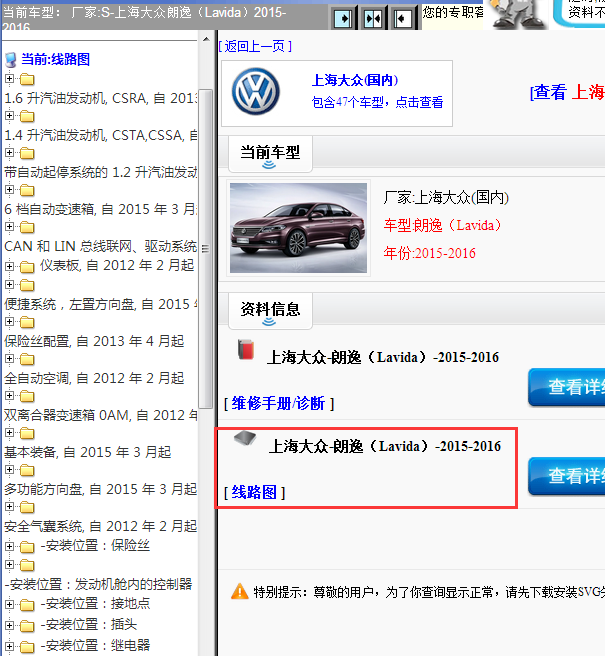This screenshot has width=605, height=656.
Task: Click 包含47个车型，点击查看 link
Action: point(377,102)
